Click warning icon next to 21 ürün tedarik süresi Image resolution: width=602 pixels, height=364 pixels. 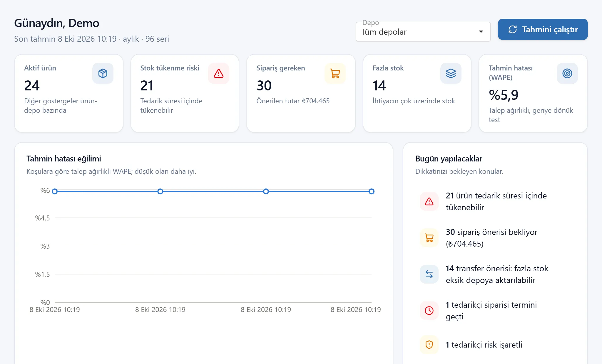click(x=429, y=201)
